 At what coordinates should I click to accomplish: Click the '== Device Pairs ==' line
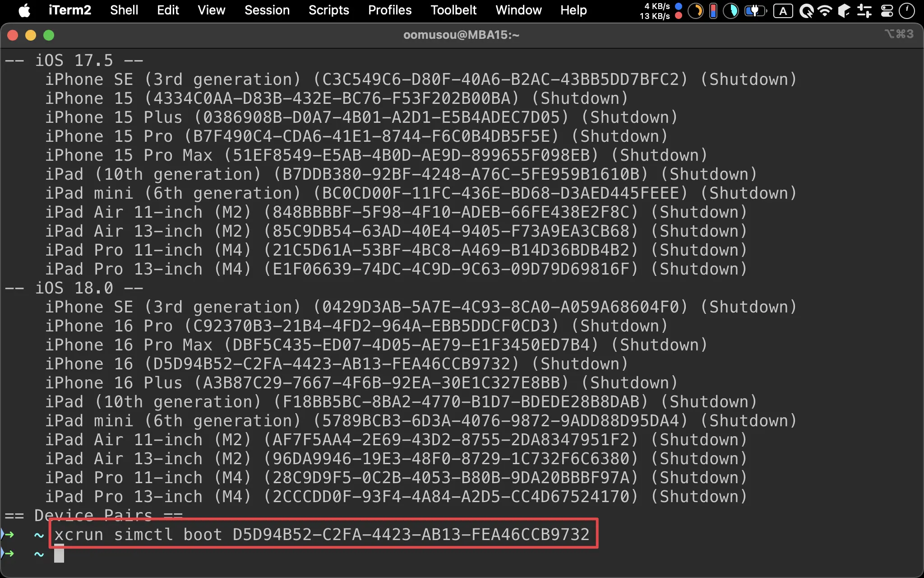(94, 515)
